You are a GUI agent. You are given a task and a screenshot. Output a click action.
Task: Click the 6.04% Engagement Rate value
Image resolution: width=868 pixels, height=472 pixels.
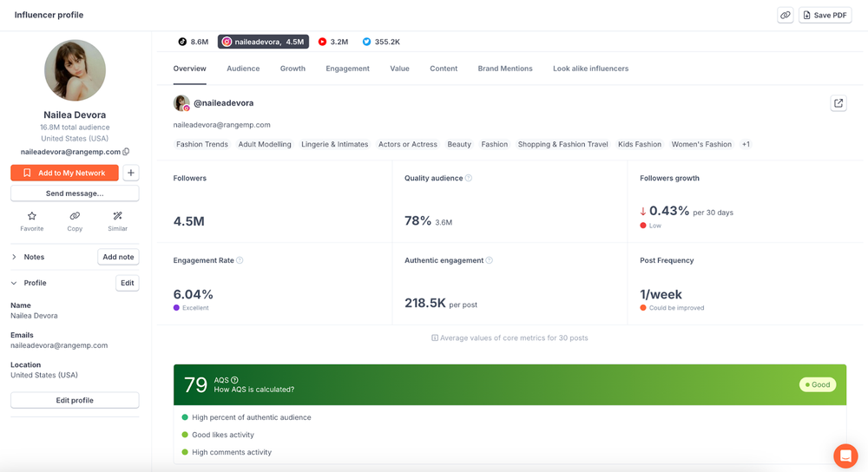[x=194, y=294]
